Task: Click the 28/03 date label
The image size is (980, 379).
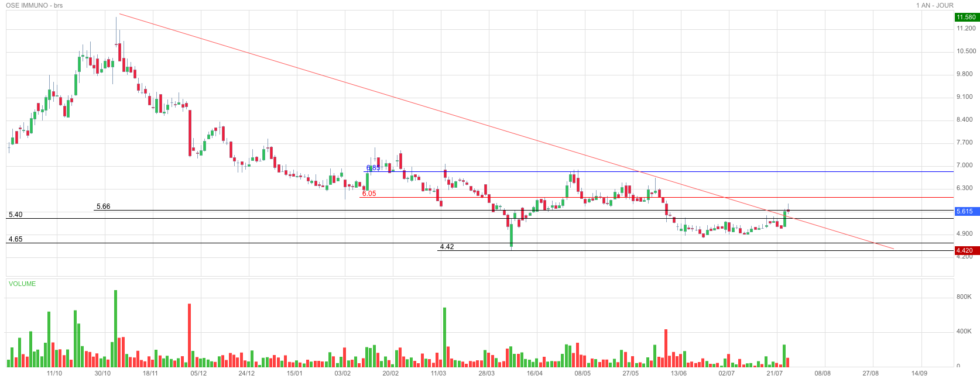Action: click(x=486, y=373)
